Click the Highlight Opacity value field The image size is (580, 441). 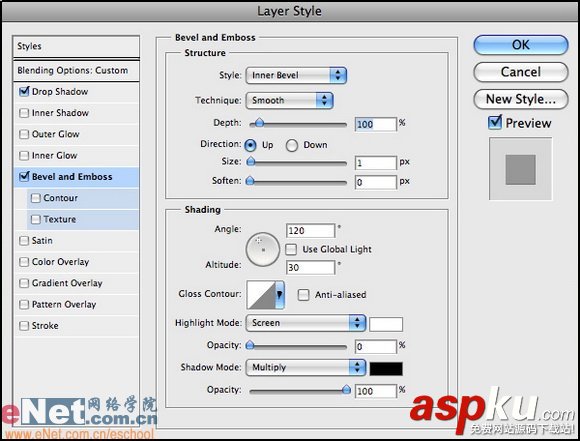pyautogui.click(x=375, y=347)
